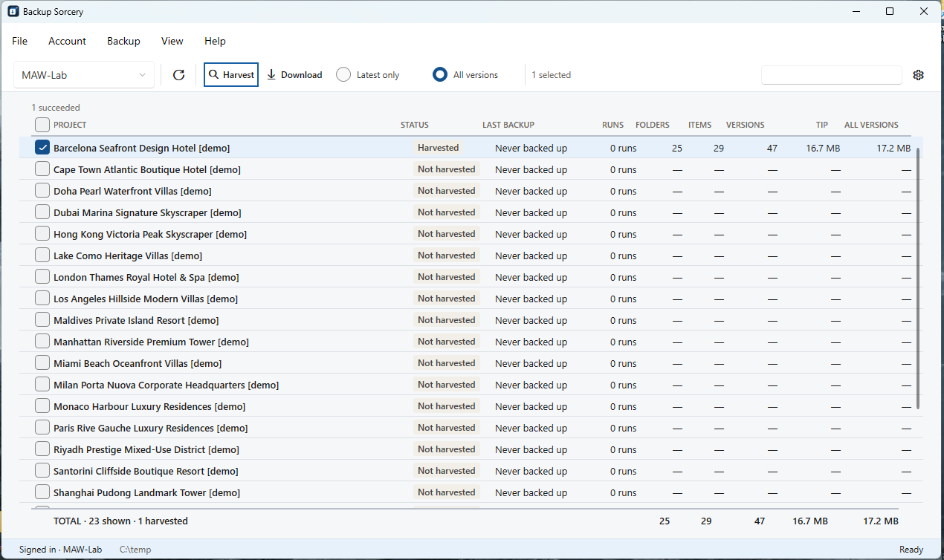Click the Monaco Harbour Luxury Residences project name
This screenshot has width=944, height=560.
[x=149, y=406]
